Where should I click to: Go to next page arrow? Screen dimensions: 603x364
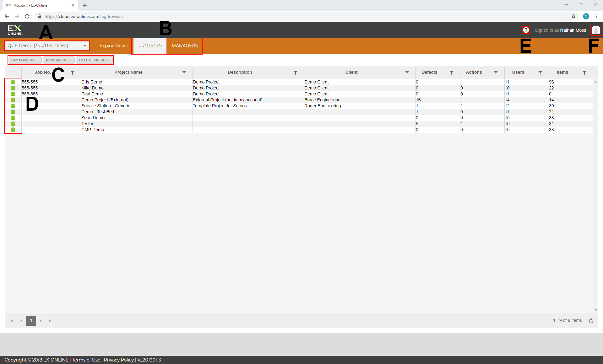coord(41,321)
